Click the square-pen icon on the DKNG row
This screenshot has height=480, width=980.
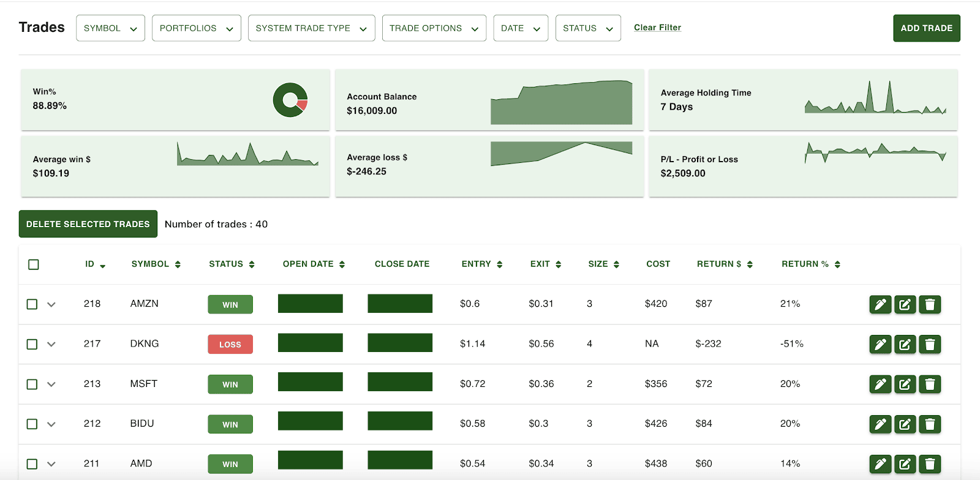pyautogui.click(x=905, y=345)
